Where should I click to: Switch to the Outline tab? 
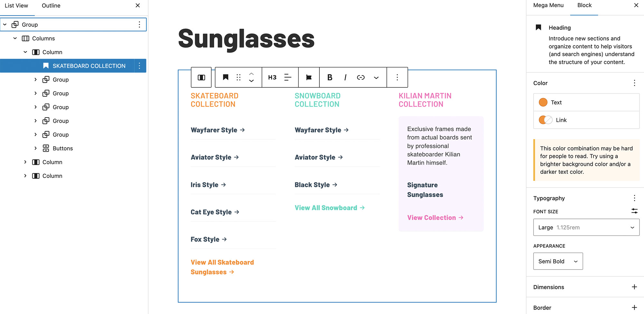point(51,6)
